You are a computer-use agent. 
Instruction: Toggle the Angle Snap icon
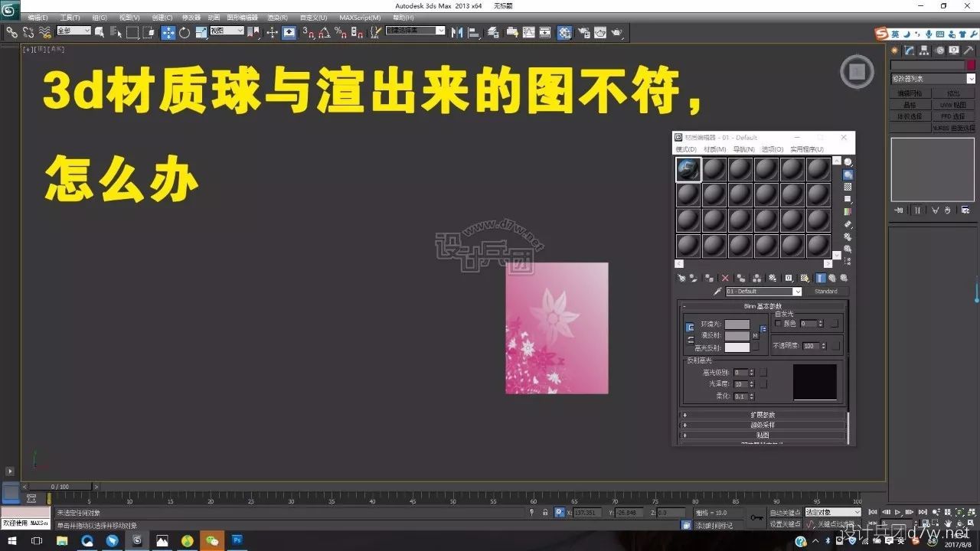324,32
